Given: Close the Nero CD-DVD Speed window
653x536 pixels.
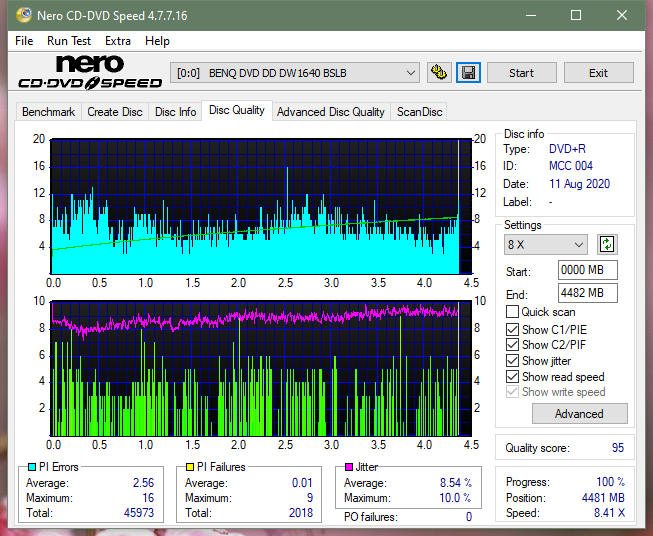Looking at the screenshot, I should pos(622,15).
